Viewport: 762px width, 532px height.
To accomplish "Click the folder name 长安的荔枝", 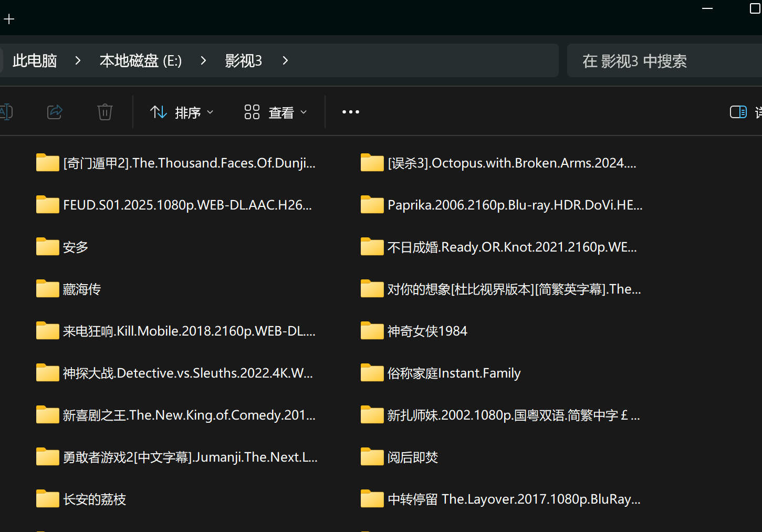I will pyautogui.click(x=95, y=499).
